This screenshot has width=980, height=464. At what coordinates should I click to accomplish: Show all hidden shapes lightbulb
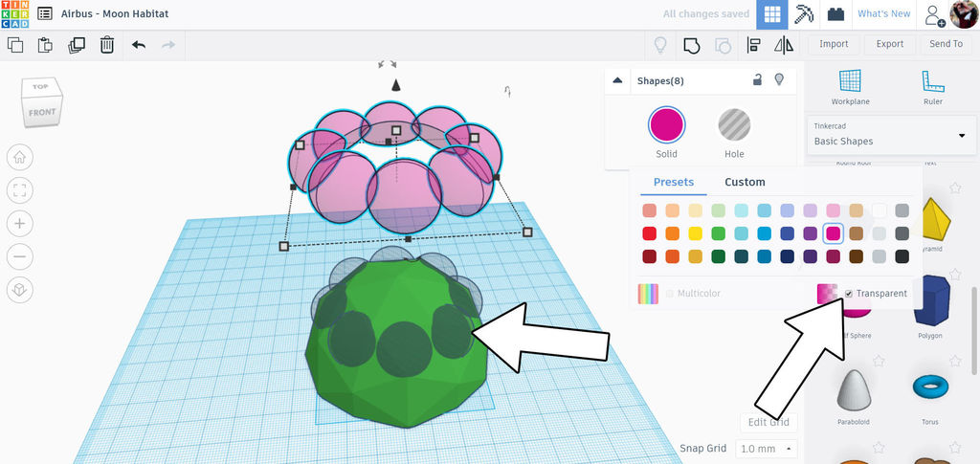660,45
